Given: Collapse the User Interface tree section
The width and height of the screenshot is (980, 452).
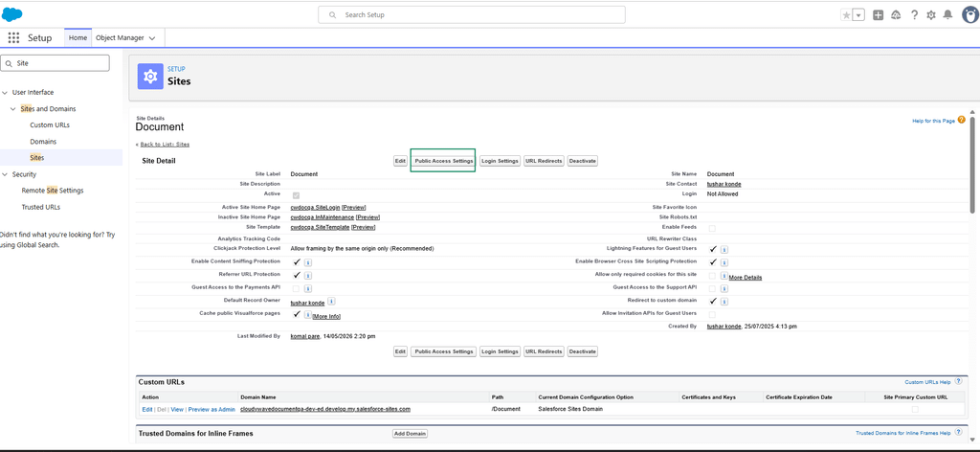Looking at the screenshot, I should coord(5,93).
